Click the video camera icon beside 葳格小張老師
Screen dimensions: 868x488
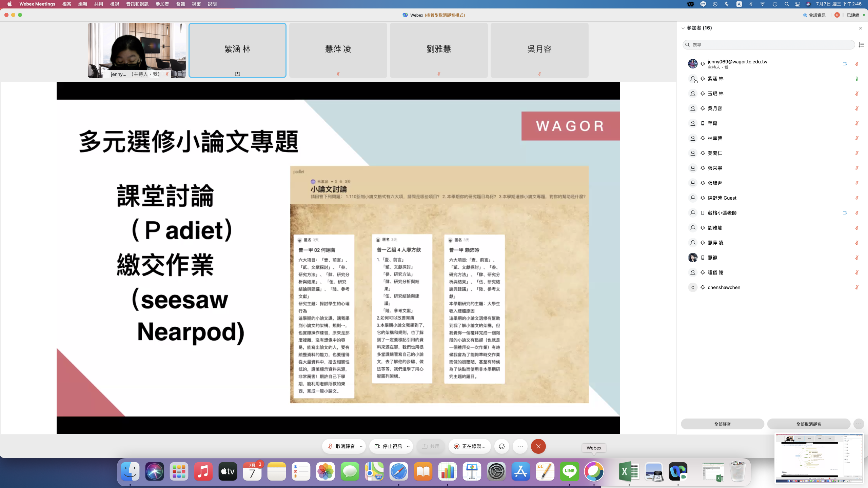pos(845,213)
